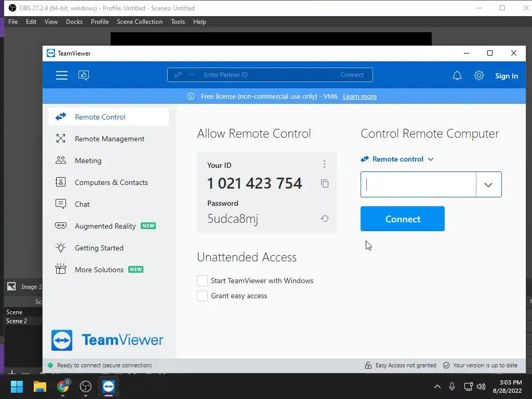Image resolution: width=532 pixels, height=399 pixels.
Task: Open the notifications bell
Action: (x=457, y=75)
